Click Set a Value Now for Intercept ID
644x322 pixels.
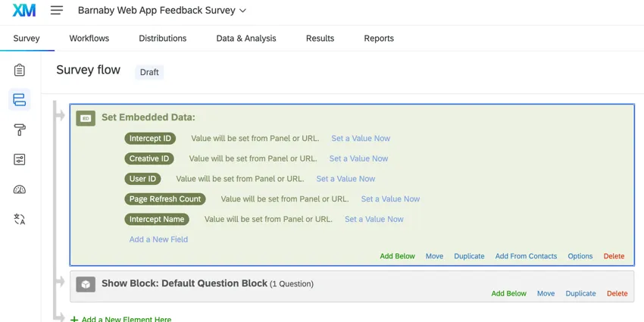[x=361, y=139]
